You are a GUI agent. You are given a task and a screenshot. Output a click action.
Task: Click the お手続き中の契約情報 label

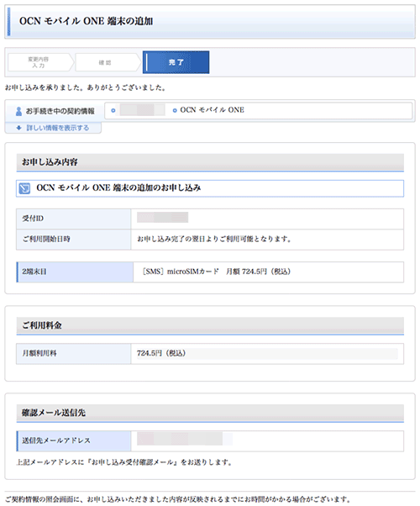60,111
